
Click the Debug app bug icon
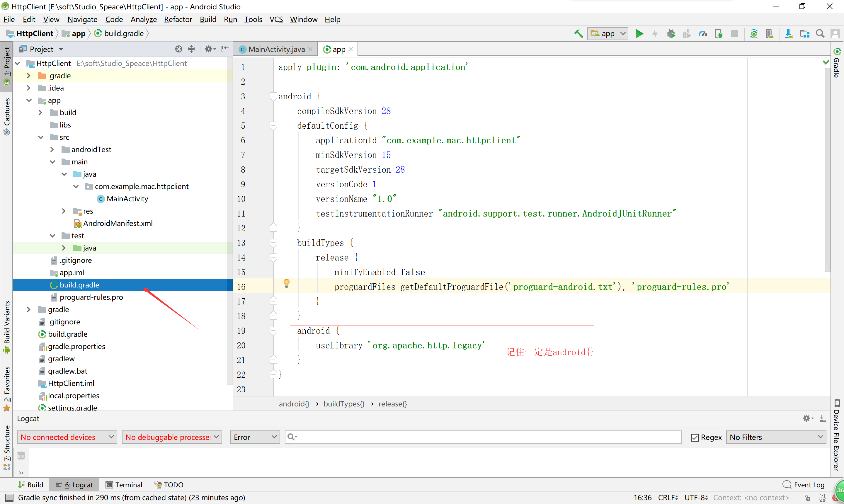coord(671,34)
